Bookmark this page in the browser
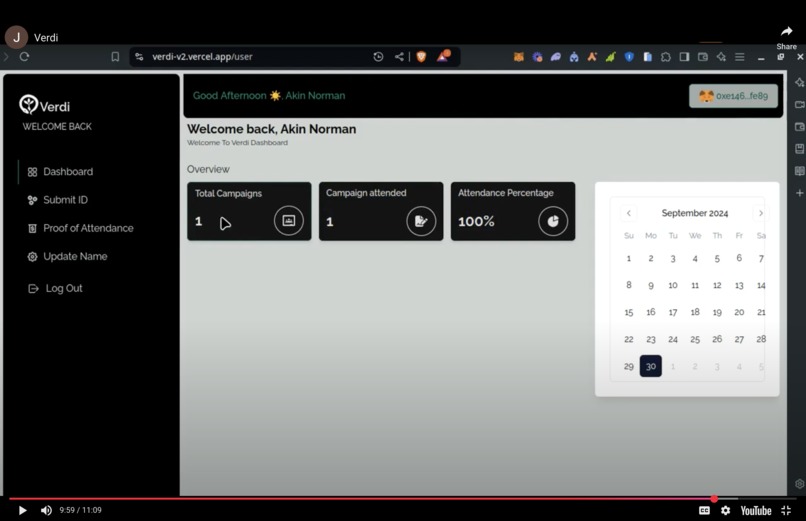The image size is (806, 521). [x=115, y=57]
